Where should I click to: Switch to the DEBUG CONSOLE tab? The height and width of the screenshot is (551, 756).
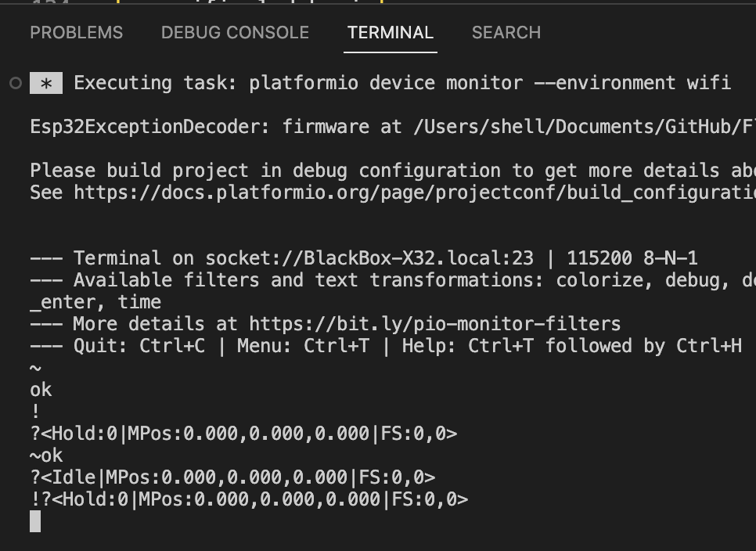coord(234,32)
